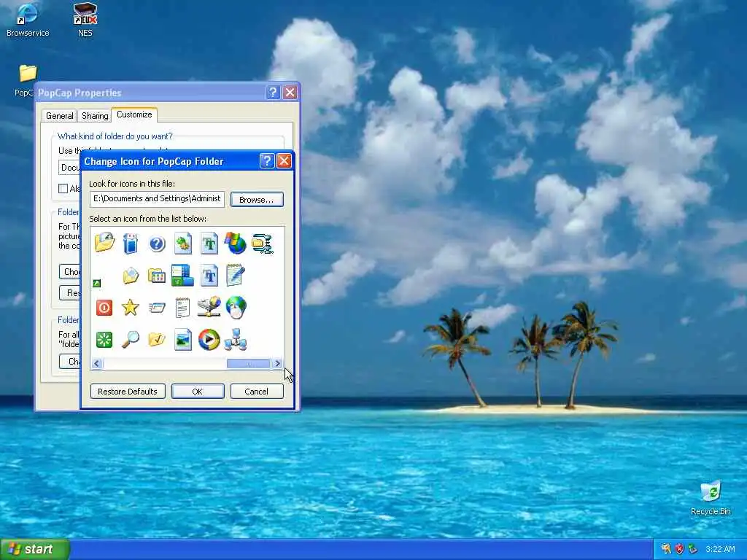Select the magnifying glass search icon
This screenshot has height=560, width=747.
click(130, 340)
